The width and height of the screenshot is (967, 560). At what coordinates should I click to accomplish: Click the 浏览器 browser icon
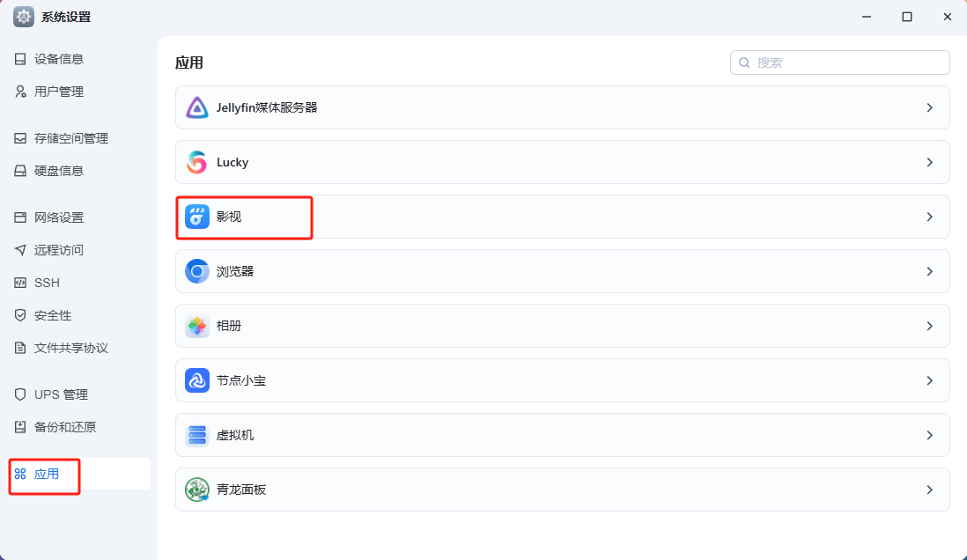(197, 271)
